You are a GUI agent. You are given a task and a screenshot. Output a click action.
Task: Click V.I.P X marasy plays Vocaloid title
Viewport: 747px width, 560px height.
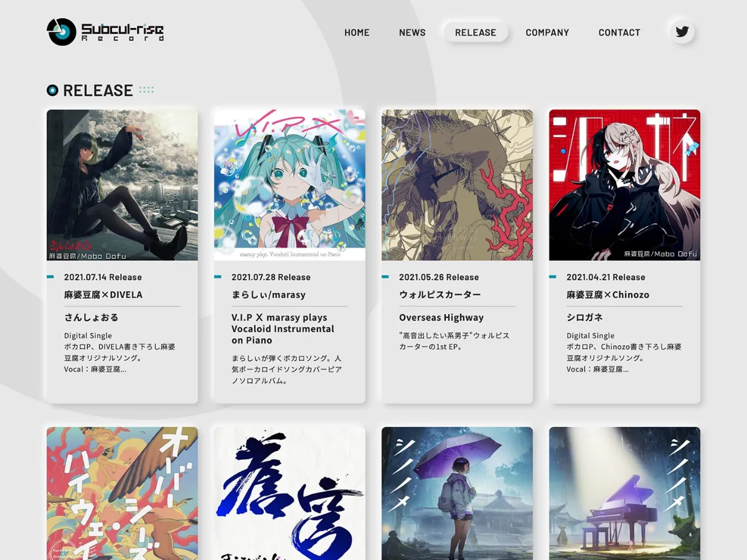click(x=283, y=329)
